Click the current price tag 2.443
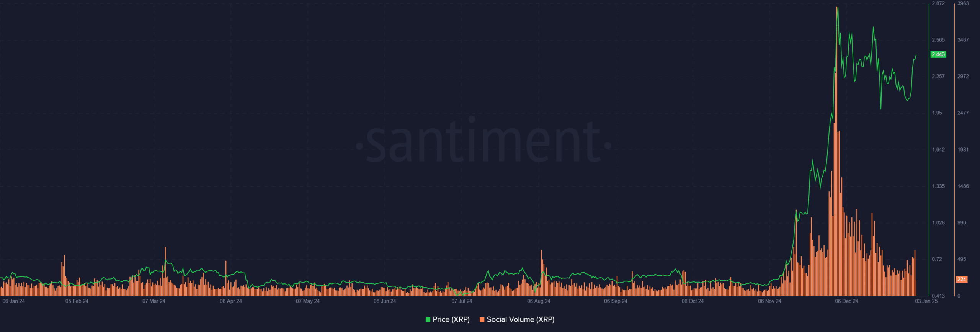This screenshot has height=332, width=980. pos(938,54)
